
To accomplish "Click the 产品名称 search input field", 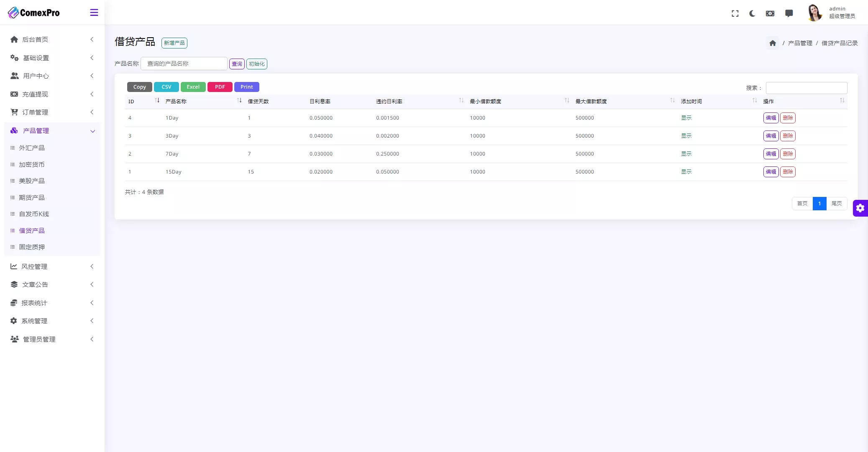I will [184, 63].
